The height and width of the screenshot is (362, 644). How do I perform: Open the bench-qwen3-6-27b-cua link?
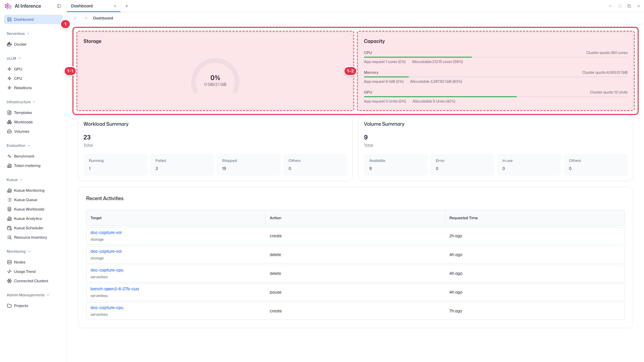tap(115, 289)
